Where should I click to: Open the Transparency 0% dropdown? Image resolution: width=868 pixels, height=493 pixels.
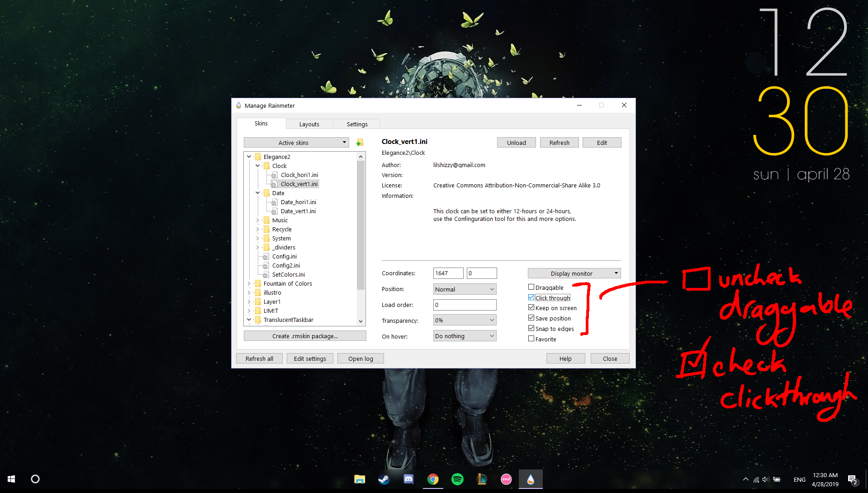465,320
